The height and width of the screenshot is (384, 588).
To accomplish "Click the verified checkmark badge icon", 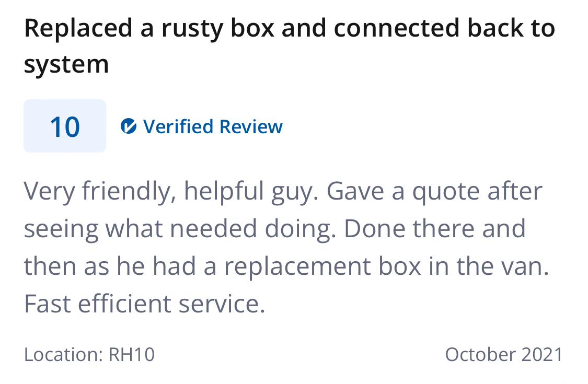I will (x=128, y=126).
